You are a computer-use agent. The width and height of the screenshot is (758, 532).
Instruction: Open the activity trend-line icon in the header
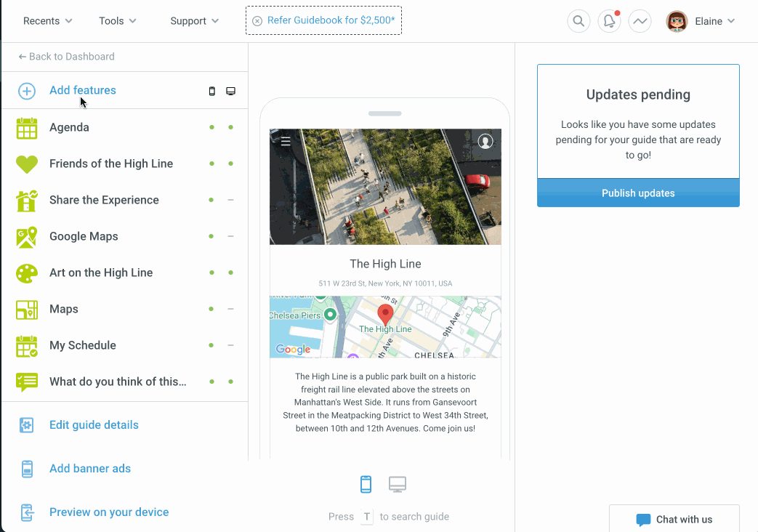pyautogui.click(x=640, y=21)
